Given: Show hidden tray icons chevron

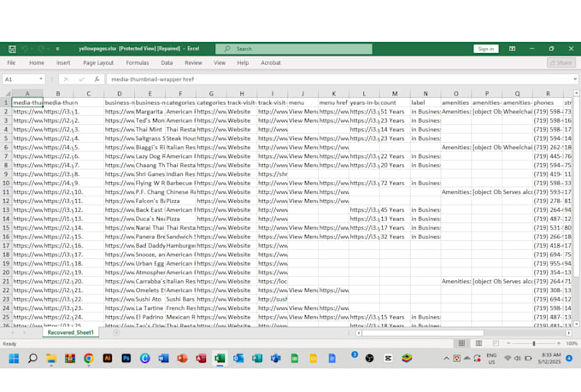Looking at the screenshot, I should pos(447,359).
